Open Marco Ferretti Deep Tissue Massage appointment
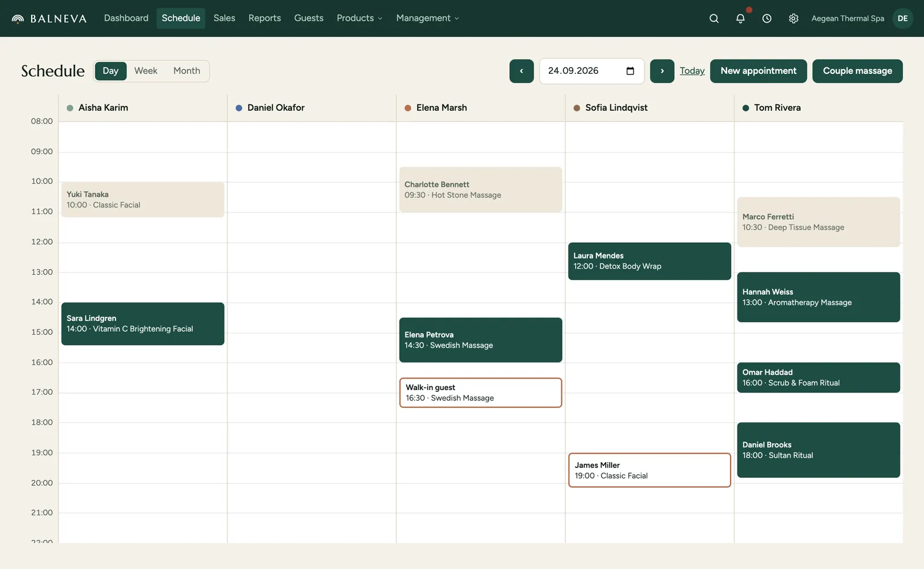Image resolution: width=924 pixels, height=569 pixels. point(818,222)
